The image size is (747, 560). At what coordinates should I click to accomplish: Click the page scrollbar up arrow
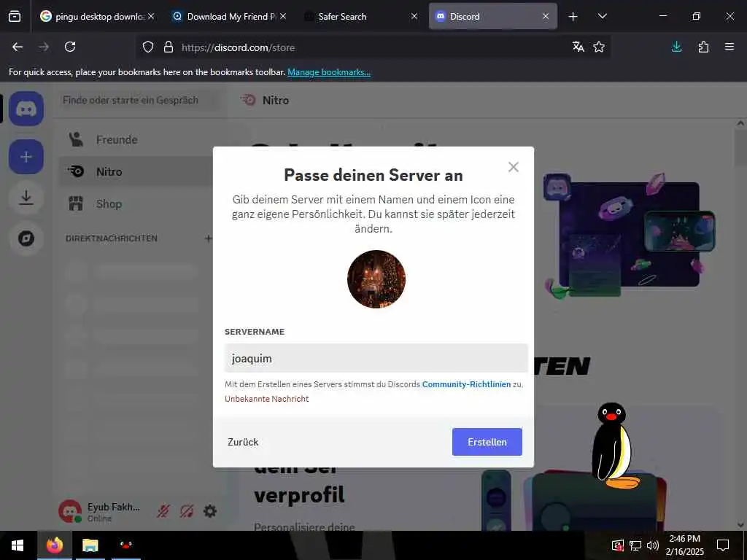point(740,123)
